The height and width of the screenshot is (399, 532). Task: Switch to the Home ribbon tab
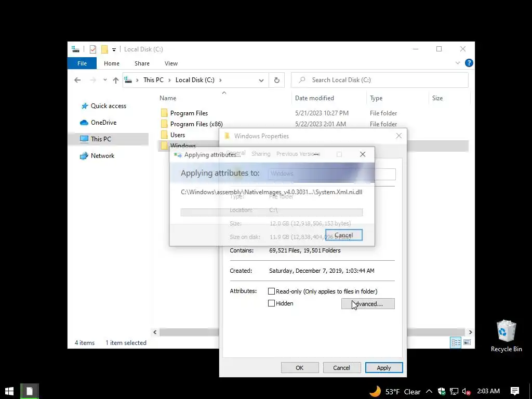111,63
